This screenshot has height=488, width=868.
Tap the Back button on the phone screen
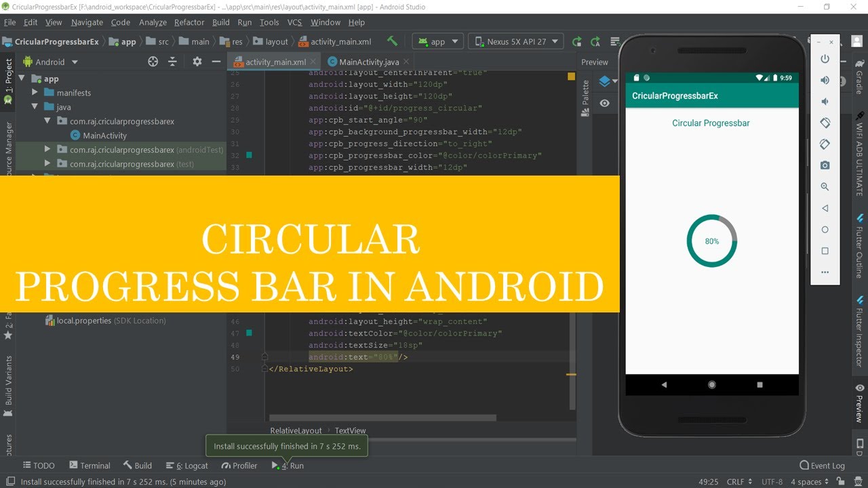pyautogui.click(x=664, y=384)
